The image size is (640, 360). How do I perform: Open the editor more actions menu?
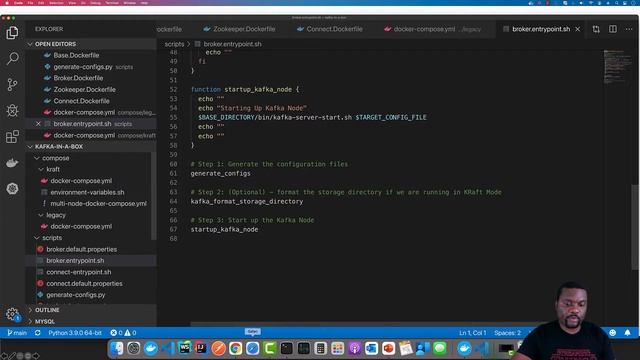[629, 29]
